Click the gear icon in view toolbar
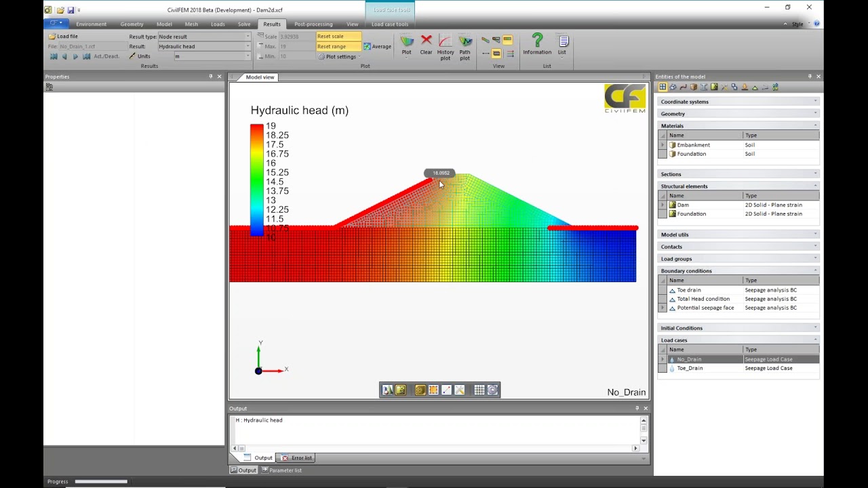This screenshot has height=488, width=868. click(x=493, y=390)
